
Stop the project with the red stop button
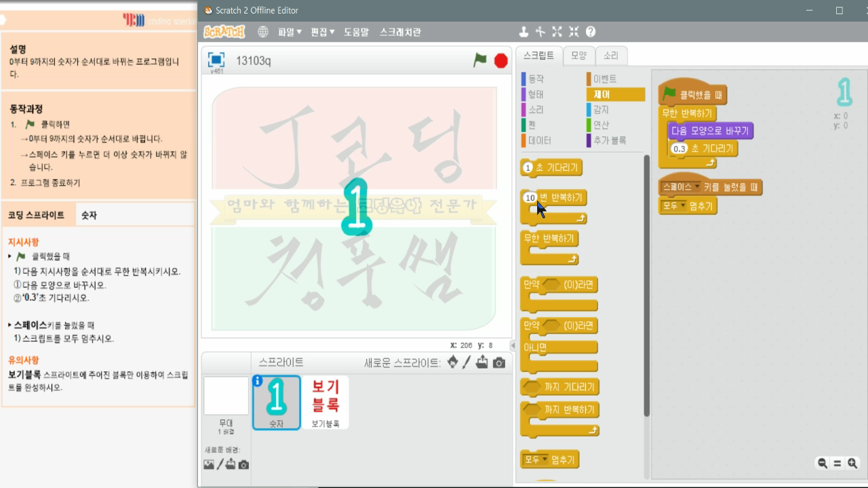coord(501,60)
